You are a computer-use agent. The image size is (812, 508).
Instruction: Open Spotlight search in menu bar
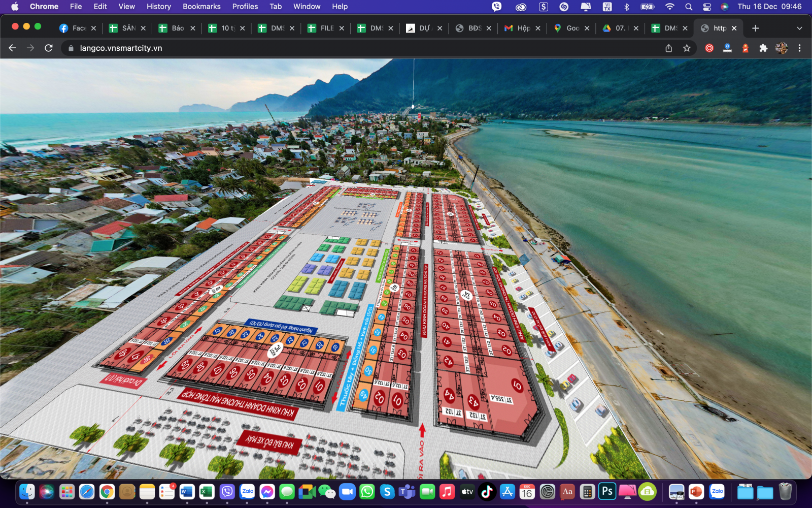pos(689,7)
